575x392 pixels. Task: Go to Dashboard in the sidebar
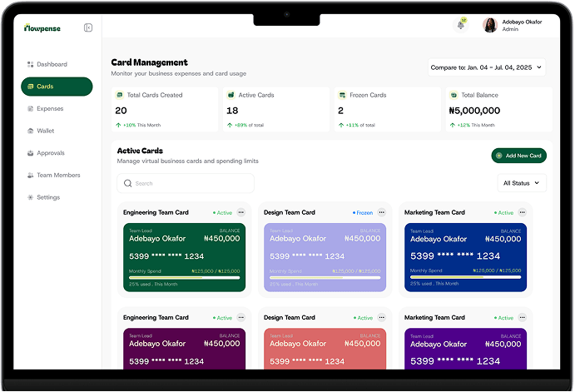(51, 64)
